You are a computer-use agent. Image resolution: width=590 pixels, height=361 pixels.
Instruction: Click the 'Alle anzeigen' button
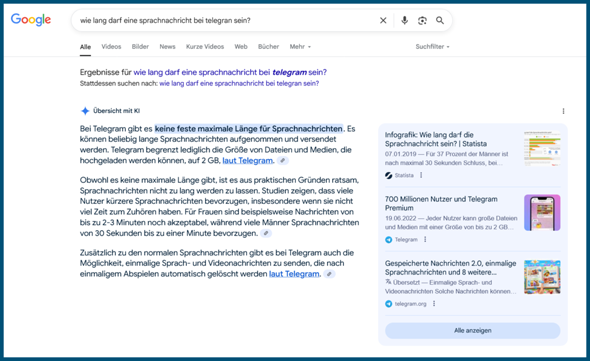pyautogui.click(x=473, y=331)
